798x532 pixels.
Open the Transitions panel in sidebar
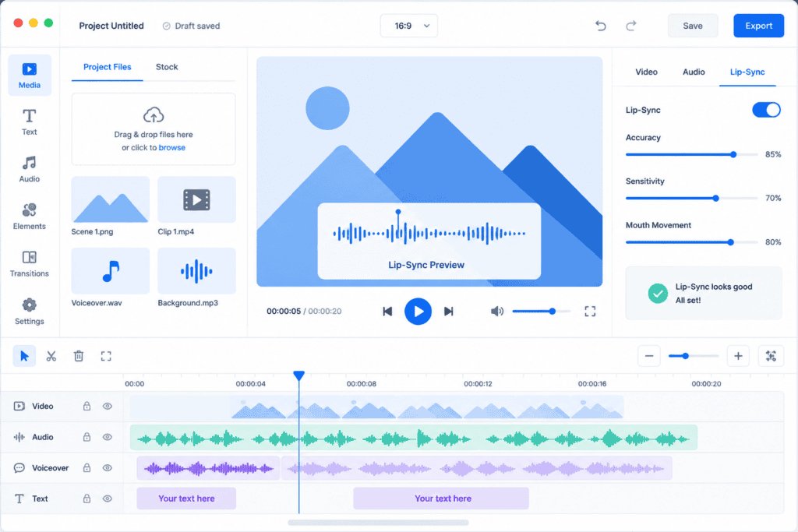pos(30,263)
